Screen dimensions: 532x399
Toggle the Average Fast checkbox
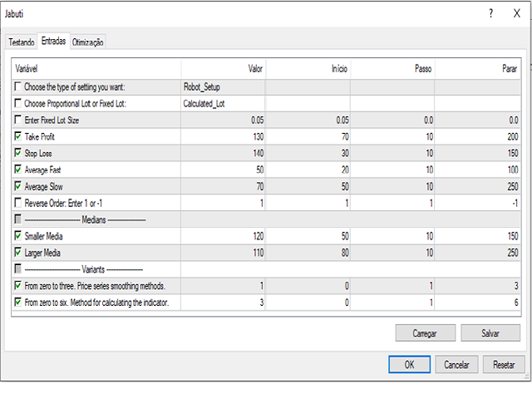click(x=19, y=170)
